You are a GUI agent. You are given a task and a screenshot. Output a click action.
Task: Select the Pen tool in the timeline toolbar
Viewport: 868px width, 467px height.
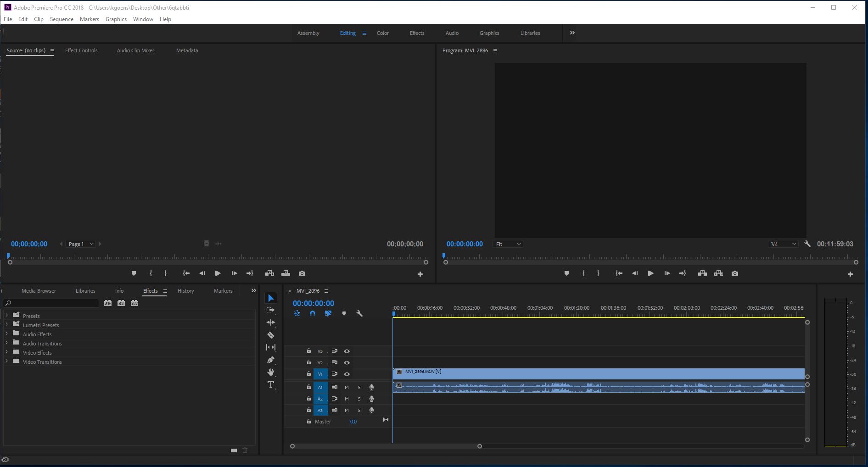pos(271,360)
